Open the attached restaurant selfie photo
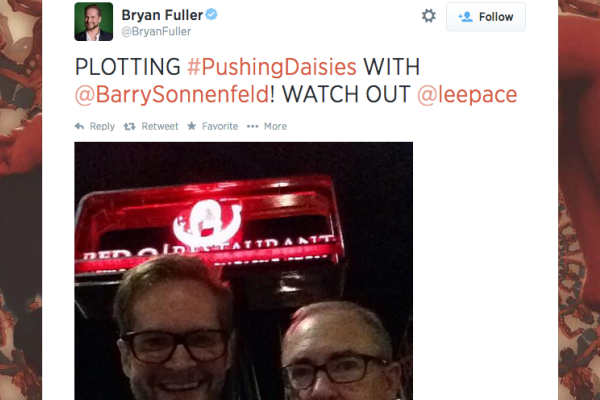600x400 pixels. [244, 271]
